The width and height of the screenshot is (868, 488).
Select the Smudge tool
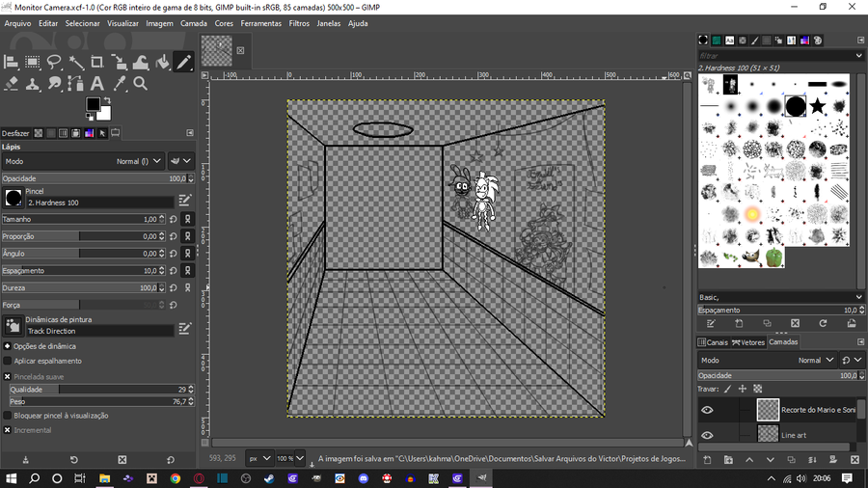(x=54, y=84)
